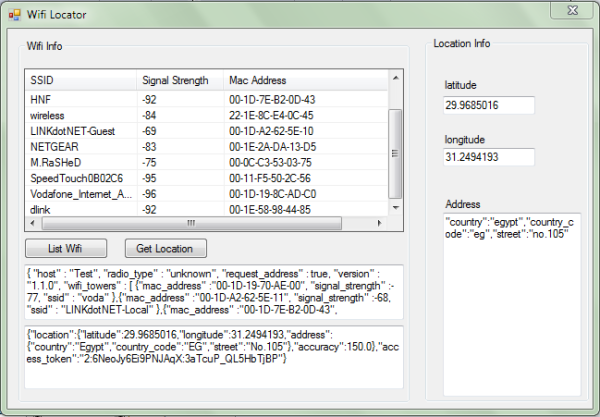Select the wireless SSID row
Screen dimensions: 600x417
point(206,115)
